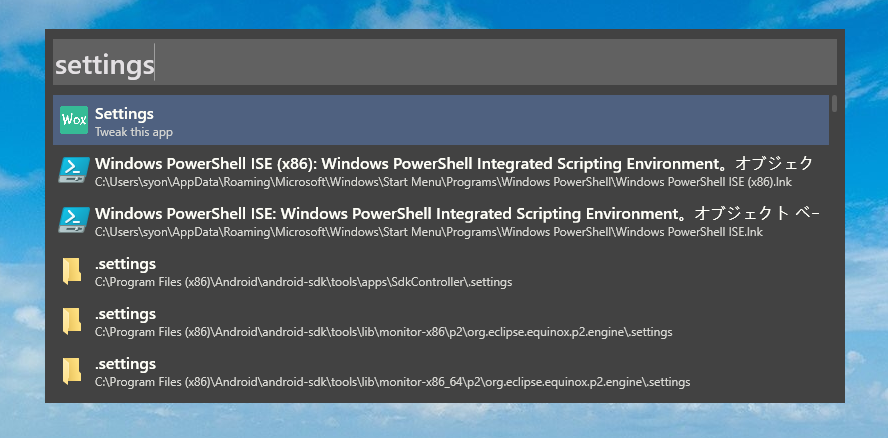The image size is (888, 438).
Task: Click the "Tweak this app" subtitle
Action: [x=134, y=133]
